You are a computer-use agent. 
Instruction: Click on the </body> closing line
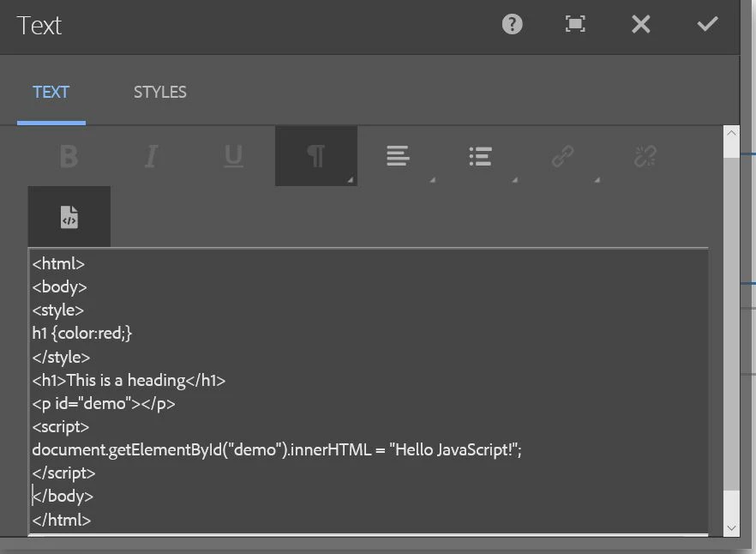[63, 497]
